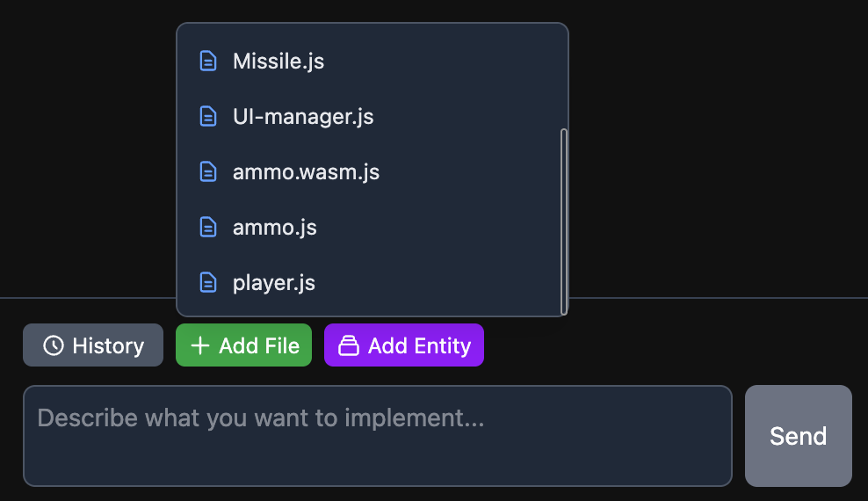Click the file icon beside ammo.js

[208, 227]
